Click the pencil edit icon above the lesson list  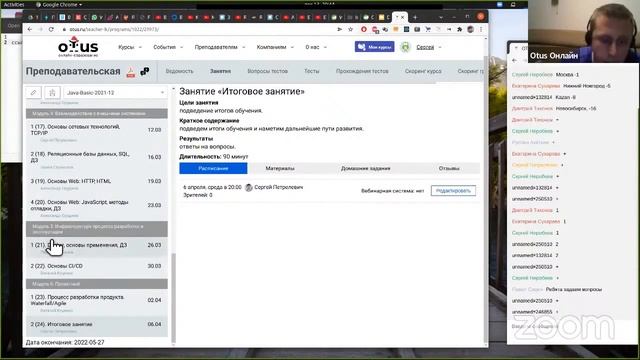coord(33,93)
